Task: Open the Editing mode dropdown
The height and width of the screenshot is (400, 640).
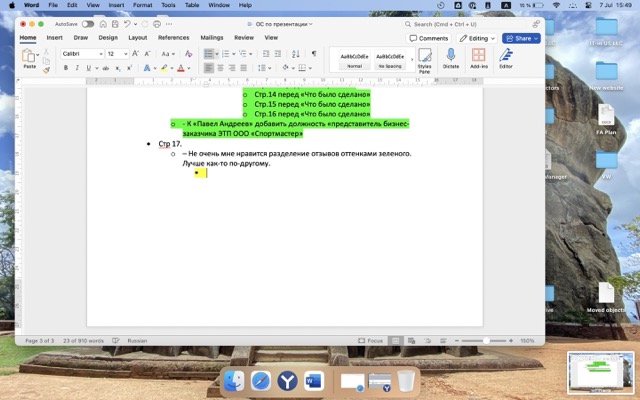Action: click(x=478, y=38)
